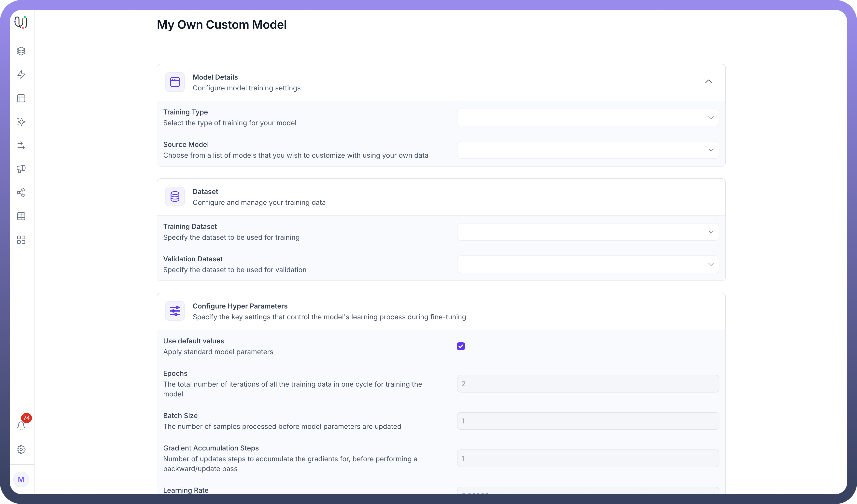Click the arrows routing sidebar icon
Viewport: 857px width, 504px height.
[21, 145]
